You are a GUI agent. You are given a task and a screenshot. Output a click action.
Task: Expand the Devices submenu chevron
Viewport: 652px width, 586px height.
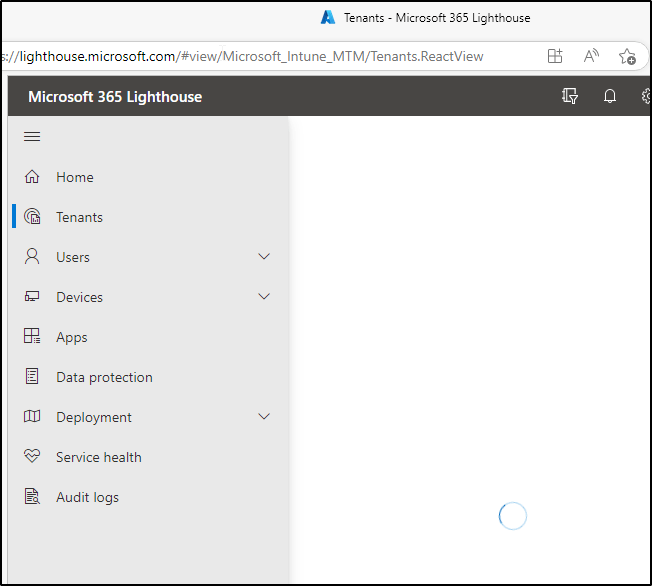[264, 297]
